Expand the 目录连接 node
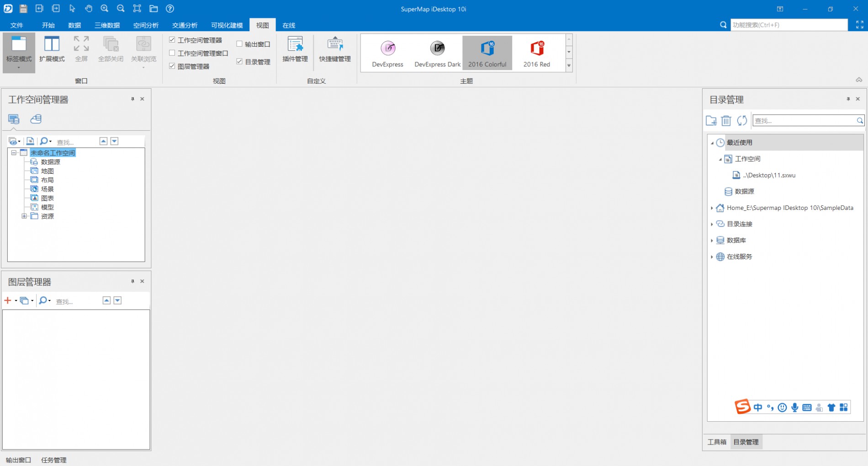This screenshot has width=868, height=466. 712,224
